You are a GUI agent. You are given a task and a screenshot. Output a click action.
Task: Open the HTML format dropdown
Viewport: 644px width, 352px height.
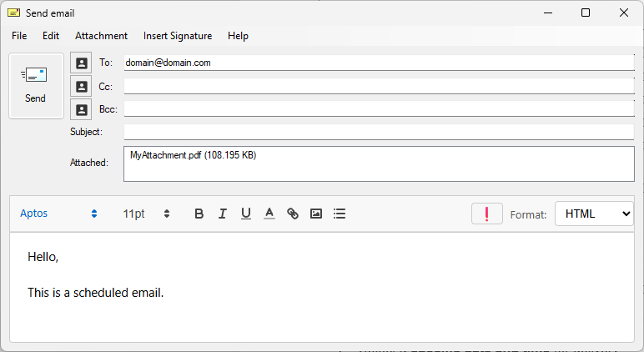pos(594,214)
